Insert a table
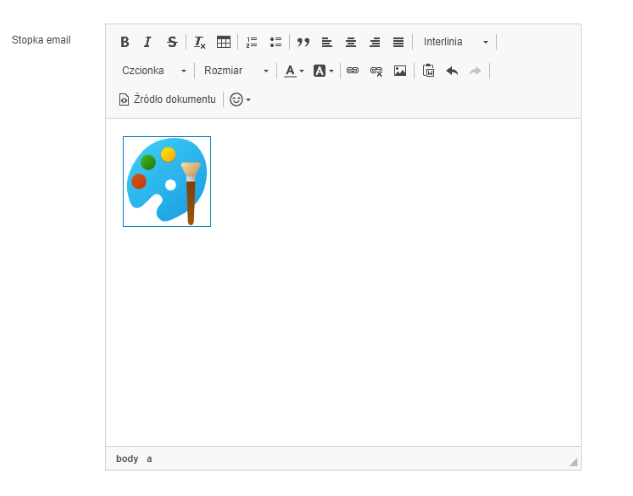 coord(223,42)
